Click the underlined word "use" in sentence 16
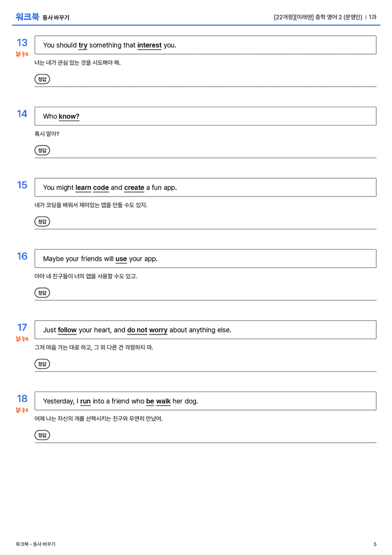The width and height of the screenshot is (392, 555). 121,259
